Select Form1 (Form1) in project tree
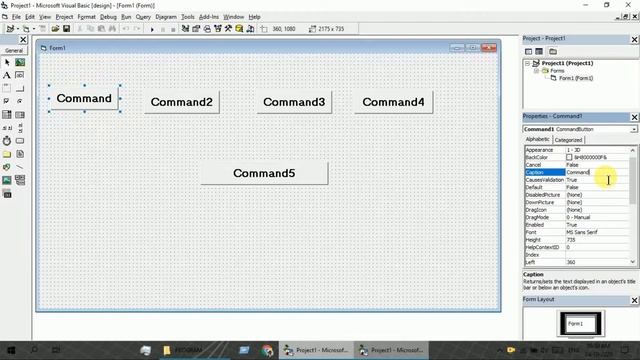640x360 pixels. pos(576,78)
